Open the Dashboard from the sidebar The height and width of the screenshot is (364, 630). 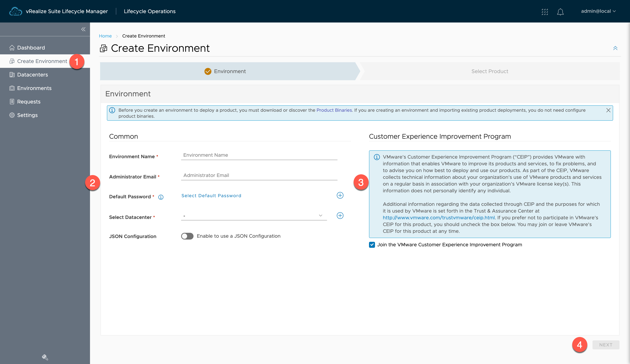click(31, 47)
